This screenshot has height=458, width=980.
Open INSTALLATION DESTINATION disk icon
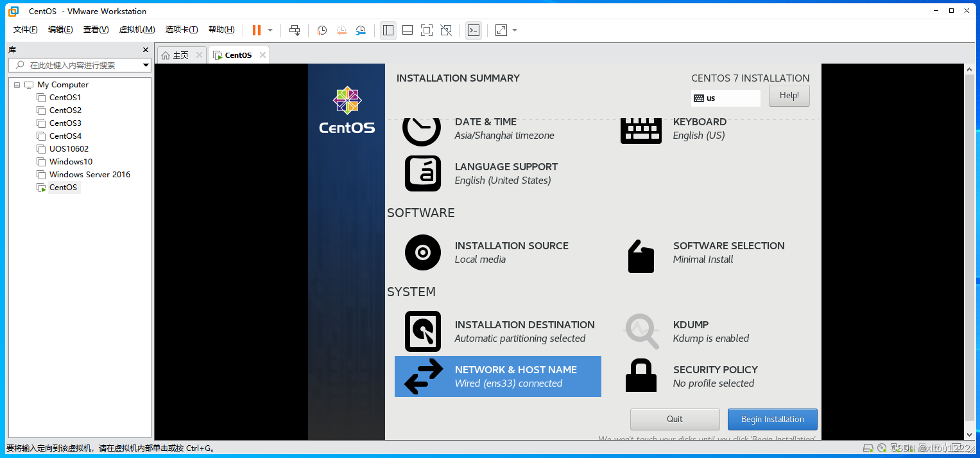[423, 331]
